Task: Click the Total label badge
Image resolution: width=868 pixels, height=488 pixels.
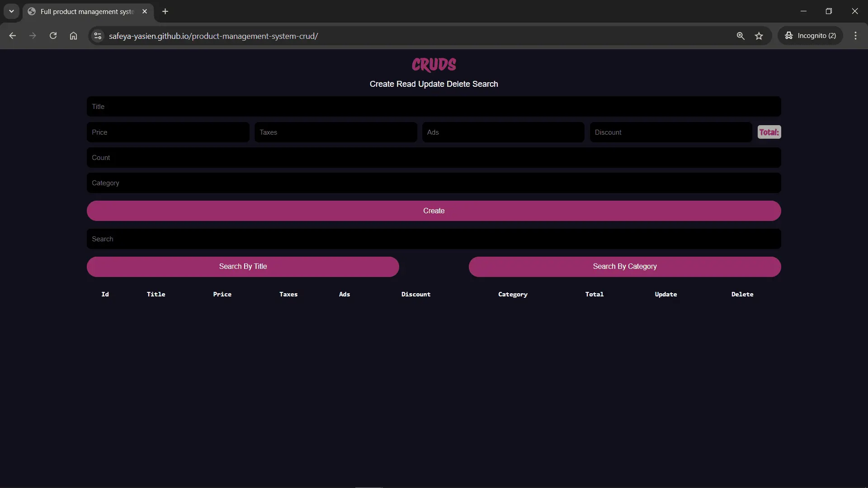Action: pos(769,132)
